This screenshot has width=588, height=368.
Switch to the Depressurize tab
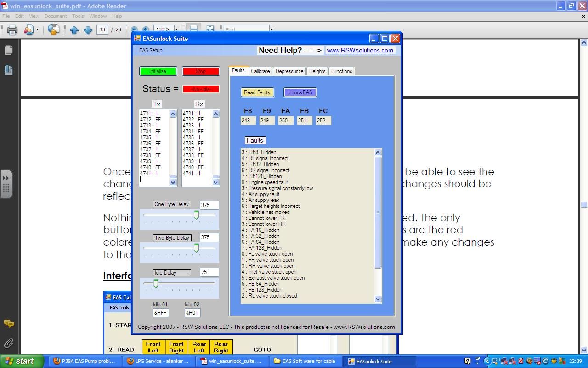point(289,71)
